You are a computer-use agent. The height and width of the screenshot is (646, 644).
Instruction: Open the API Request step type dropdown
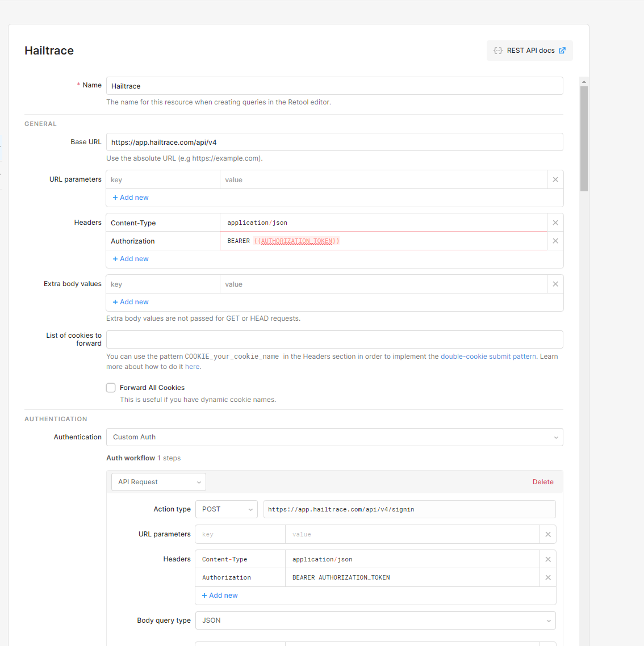click(158, 482)
